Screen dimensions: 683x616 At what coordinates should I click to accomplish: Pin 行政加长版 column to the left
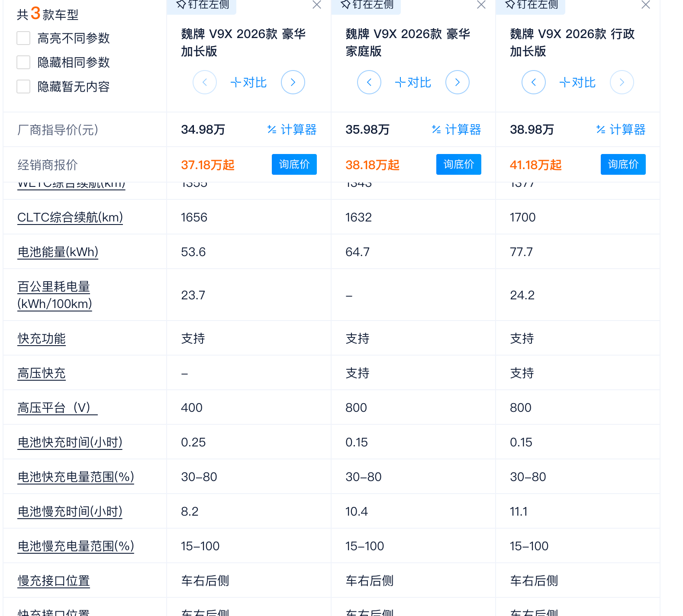click(532, 5)
